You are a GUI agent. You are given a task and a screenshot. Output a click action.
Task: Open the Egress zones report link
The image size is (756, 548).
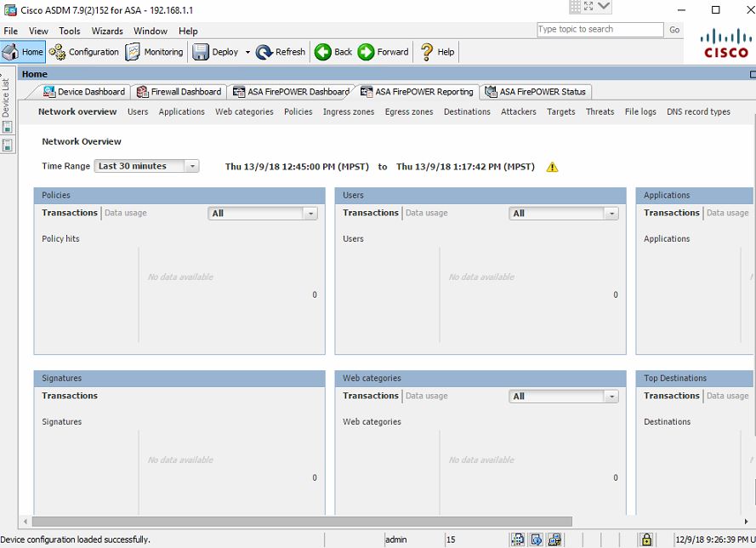409,111
